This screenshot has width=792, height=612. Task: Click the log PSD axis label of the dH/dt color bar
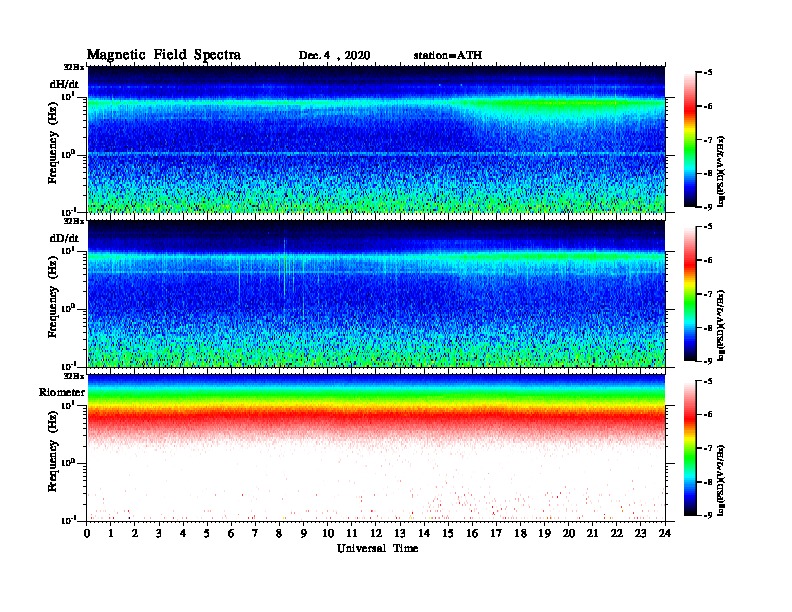[721, 171]
